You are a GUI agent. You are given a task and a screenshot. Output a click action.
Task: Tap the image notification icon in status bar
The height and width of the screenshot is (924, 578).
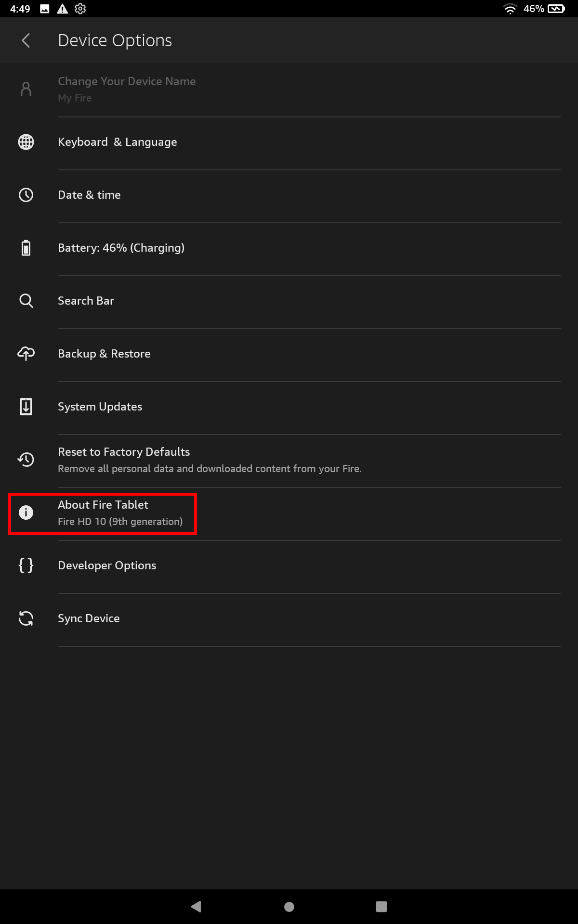click(x=45, y=9)
